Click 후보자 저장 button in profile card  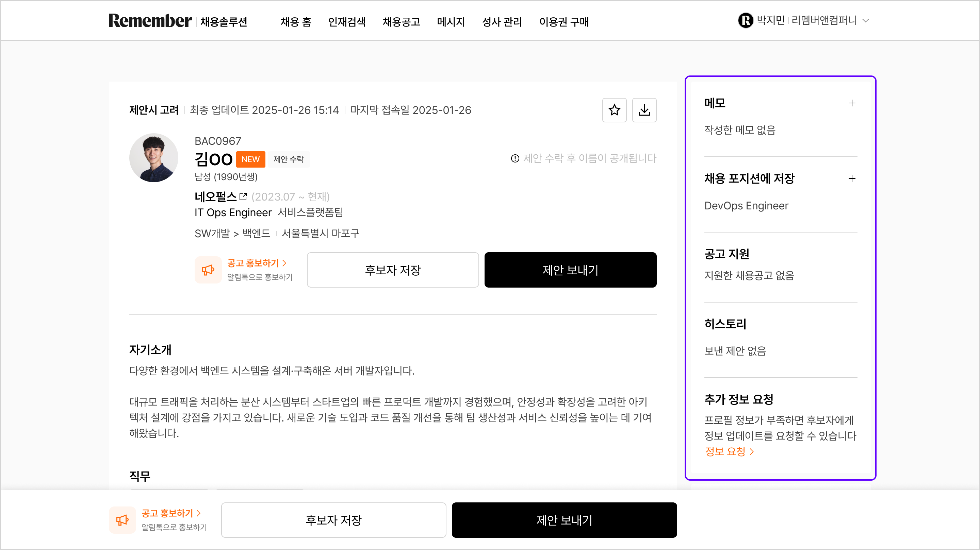[393, 270]
